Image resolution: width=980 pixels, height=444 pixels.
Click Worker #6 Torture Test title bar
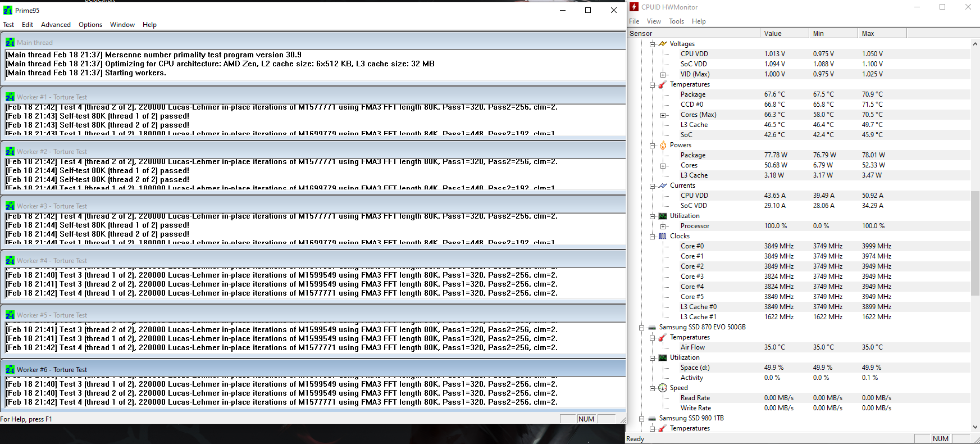313,369
